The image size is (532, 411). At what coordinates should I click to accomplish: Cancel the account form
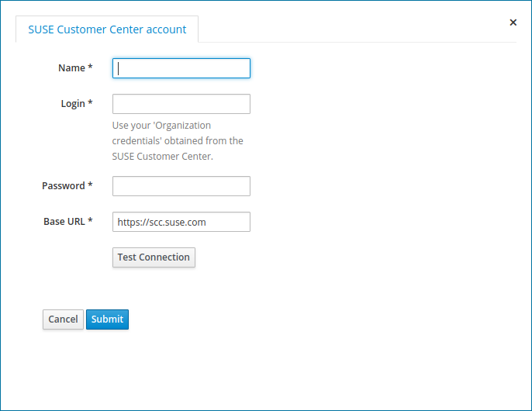63,319
